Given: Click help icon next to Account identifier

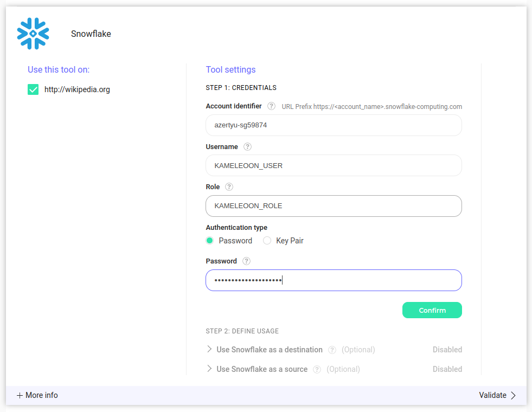Looking at the screenshot, I should click(x=271, y=106).
